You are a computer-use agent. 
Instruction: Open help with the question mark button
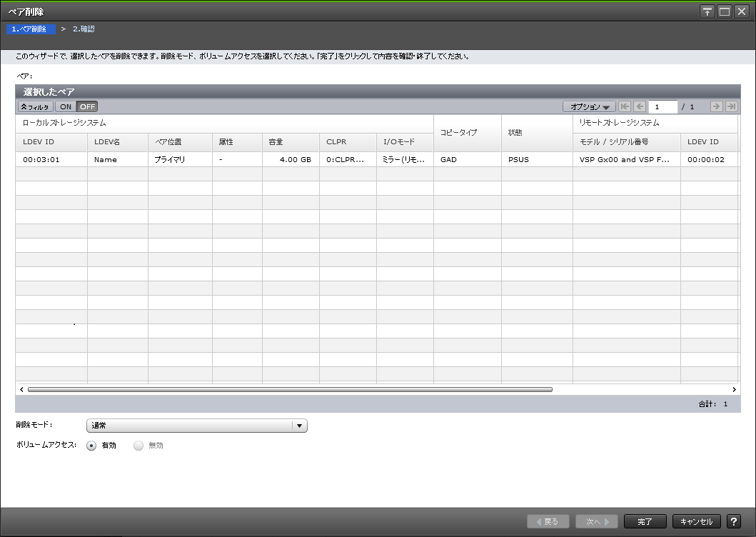pyautogui.click(x=733, y=521)
